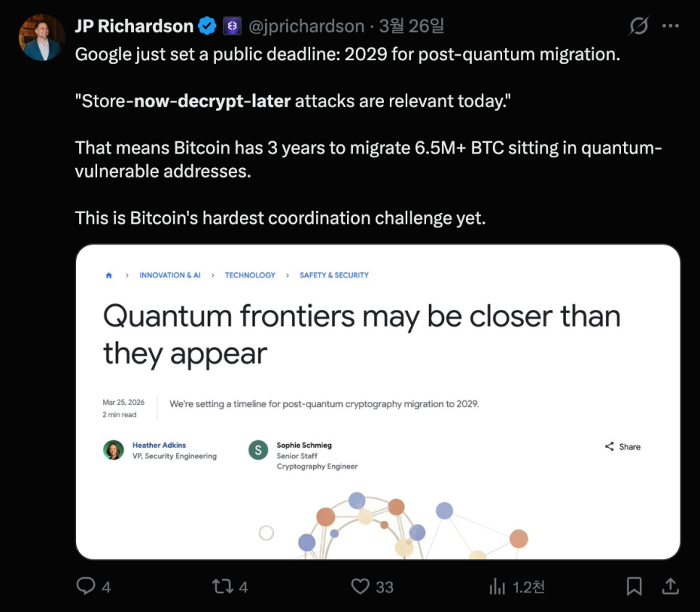Like the post with heart icon

click(360, 586)
